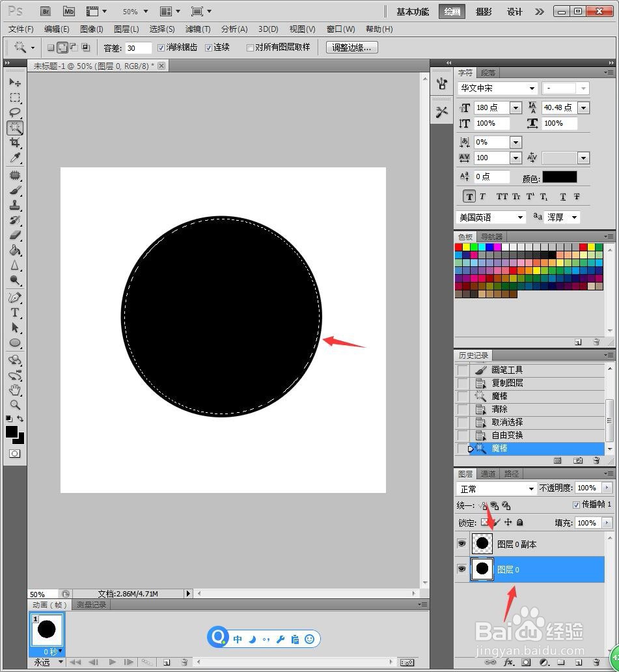Select the Zoom tool in toolbox
619x672 pixels.
tap(14, 404)
